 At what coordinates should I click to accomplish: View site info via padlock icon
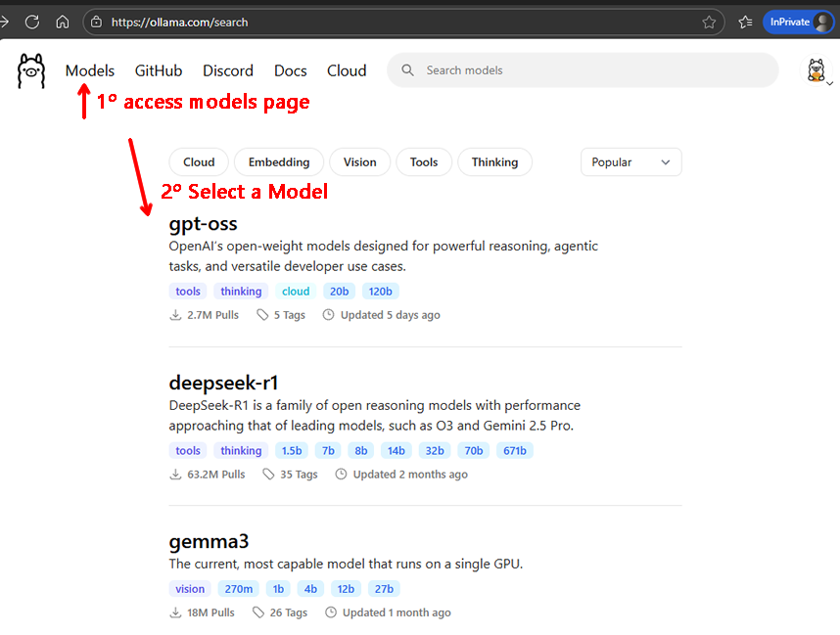click(95, 22)
